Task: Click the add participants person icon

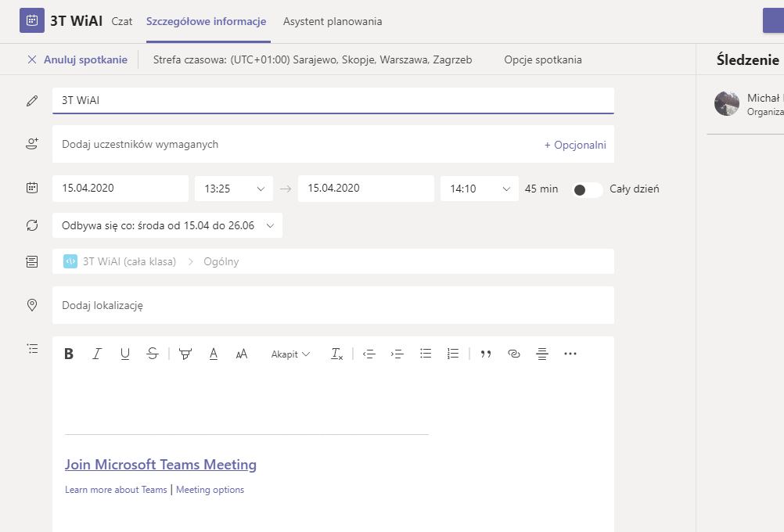Action: click(32, 144)
